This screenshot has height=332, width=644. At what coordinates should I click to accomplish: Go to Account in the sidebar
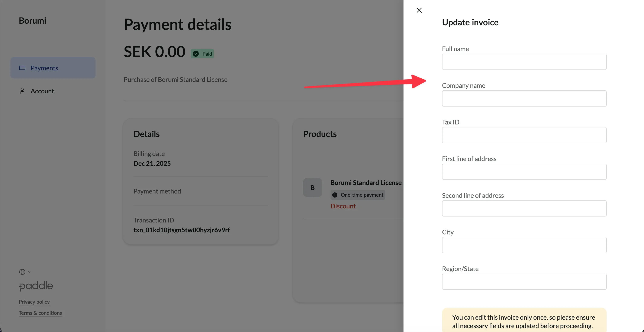53,91
